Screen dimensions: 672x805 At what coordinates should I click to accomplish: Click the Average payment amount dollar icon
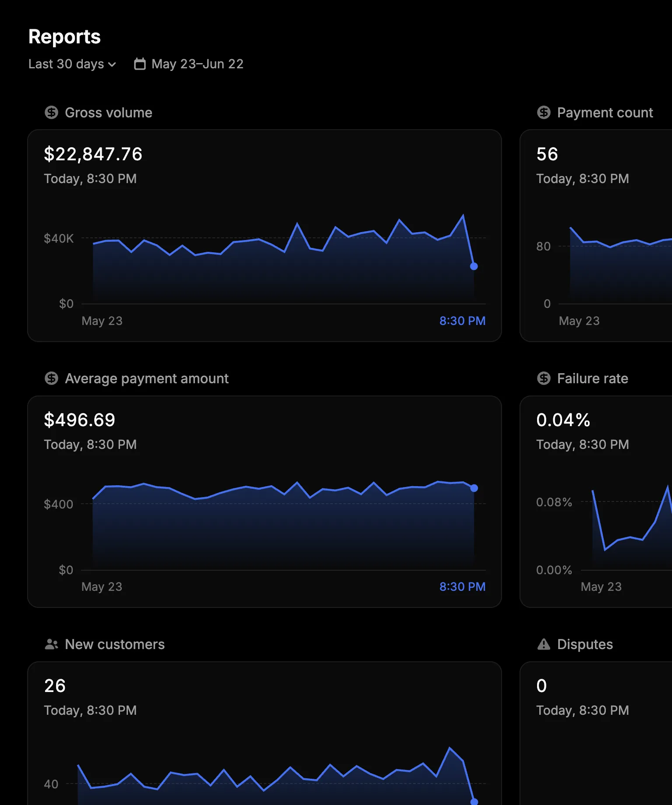(51, 378)
